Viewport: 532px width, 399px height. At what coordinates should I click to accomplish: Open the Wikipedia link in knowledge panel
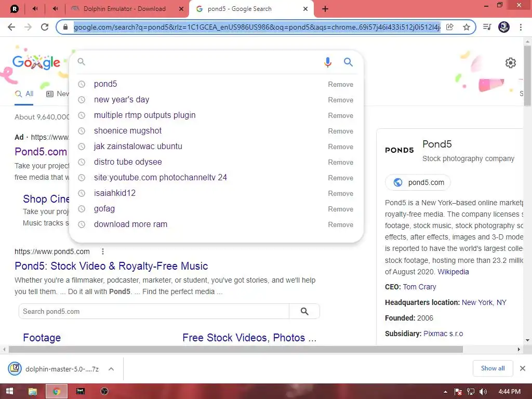click(x=453, y=272)
